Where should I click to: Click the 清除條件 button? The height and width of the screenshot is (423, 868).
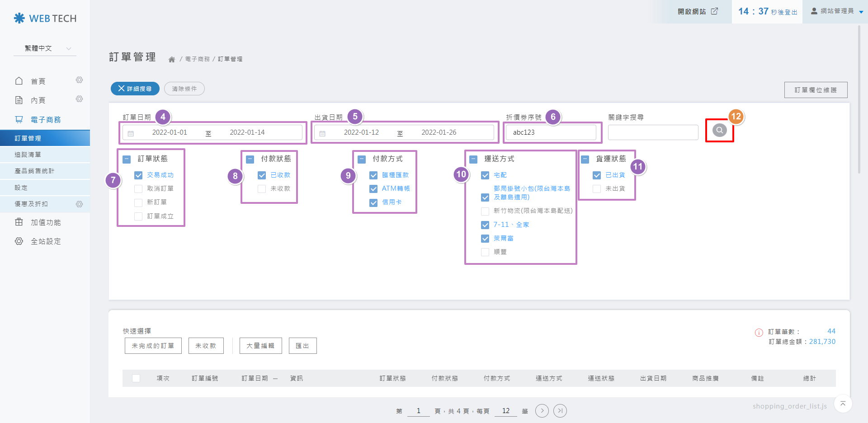[x=184, y=89]
